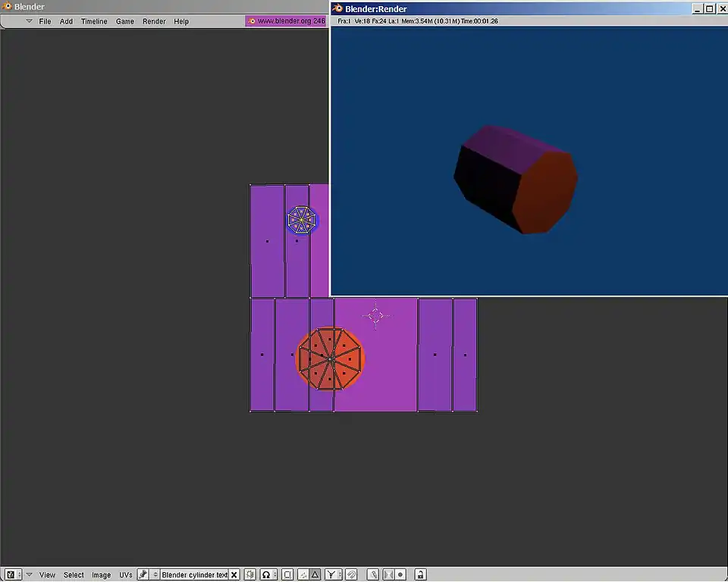The height and width of the screenshot is (582, 728).
Task: Click the large orange circular UV island
Action: point(331,358)
